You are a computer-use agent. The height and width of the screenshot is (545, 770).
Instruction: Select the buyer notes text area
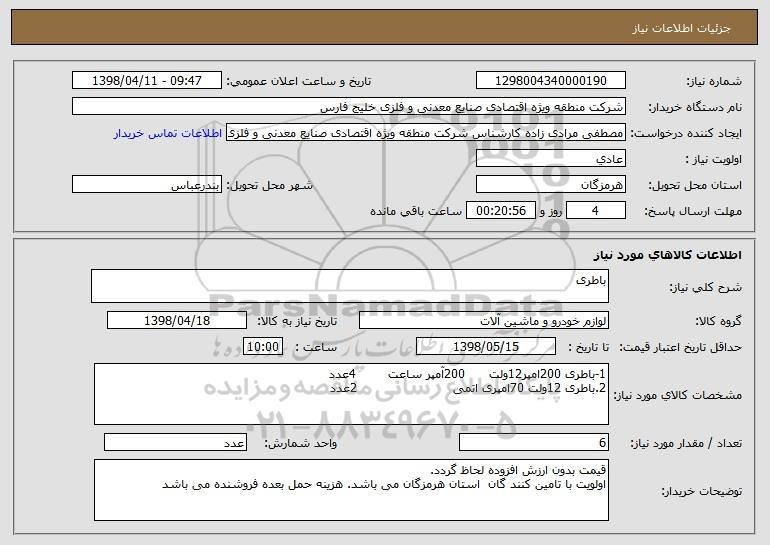(351, 490)
